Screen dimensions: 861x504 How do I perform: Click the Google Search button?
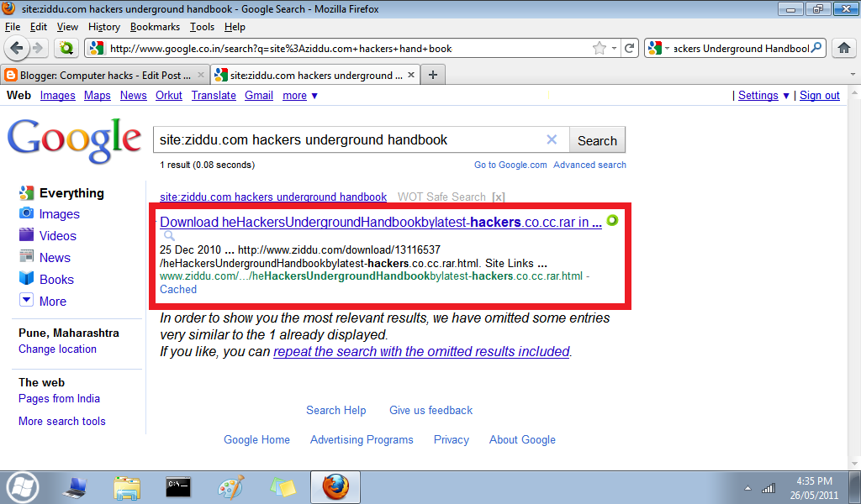(x=597, y=140)
